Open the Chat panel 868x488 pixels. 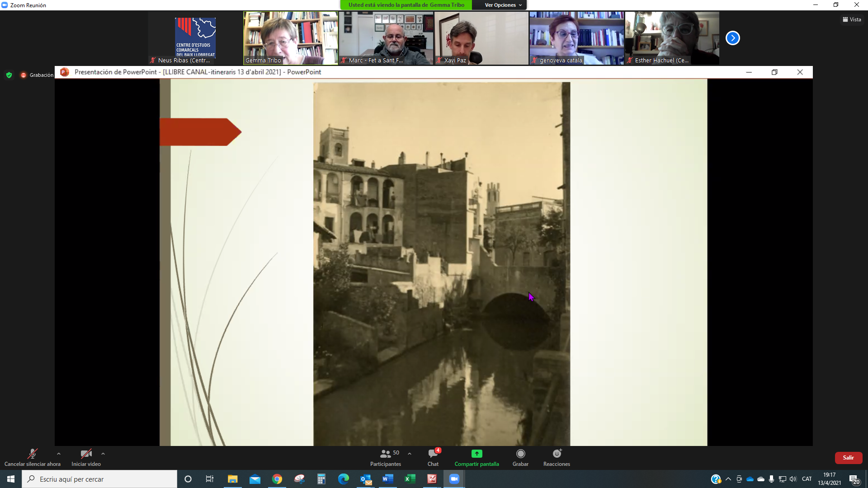[x=433, y=457]
